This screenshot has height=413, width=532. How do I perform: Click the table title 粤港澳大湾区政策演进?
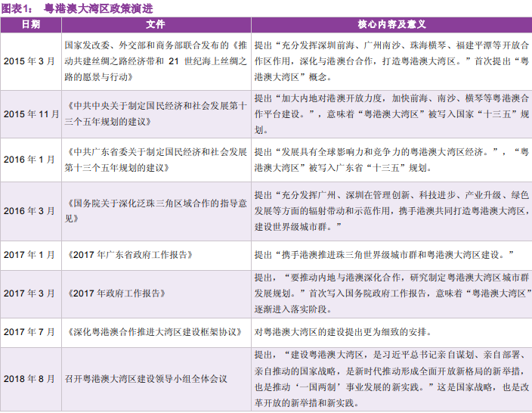[x=99, y=8]
